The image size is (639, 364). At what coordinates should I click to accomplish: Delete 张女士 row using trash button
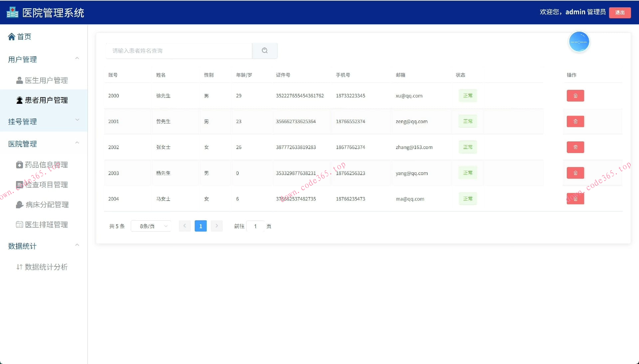(x=575, y=147)
